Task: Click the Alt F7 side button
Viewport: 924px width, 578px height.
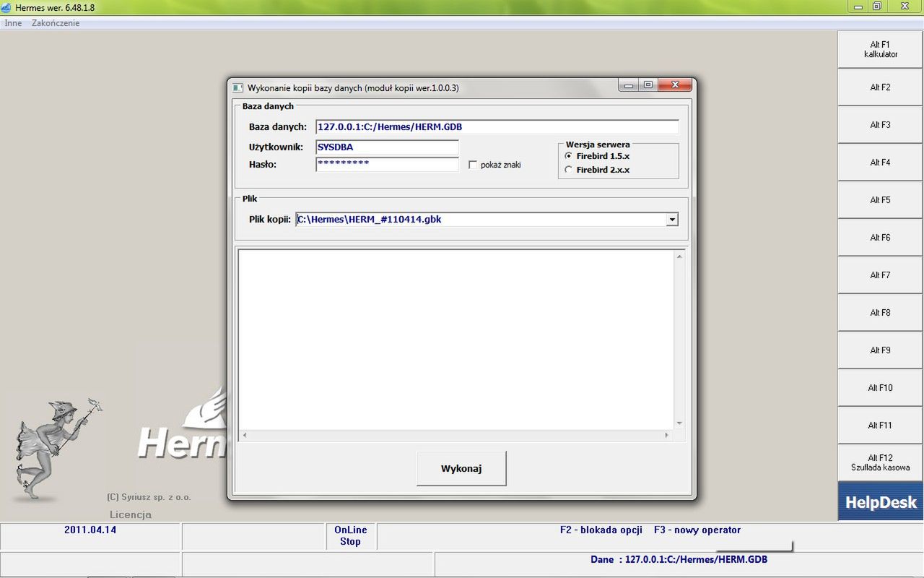Action: (881, 275)
